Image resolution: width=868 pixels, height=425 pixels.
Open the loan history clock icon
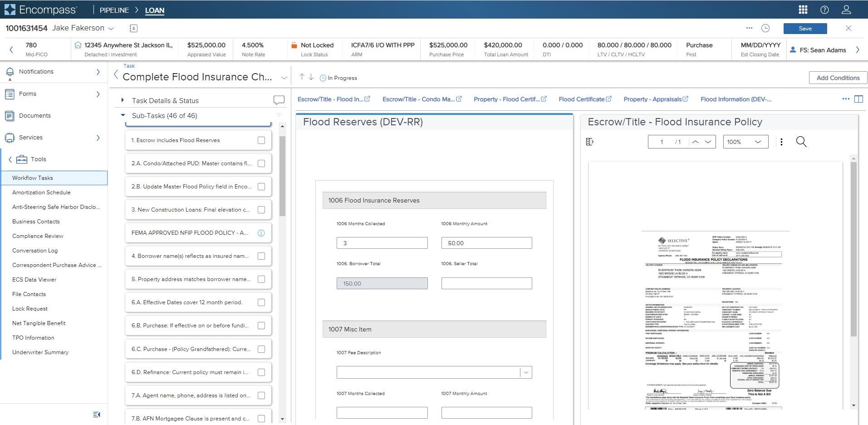click(765, 28)
